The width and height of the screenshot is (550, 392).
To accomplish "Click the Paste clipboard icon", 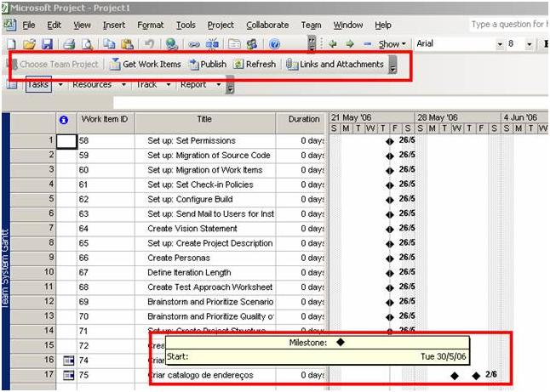I will pos(128,44).
